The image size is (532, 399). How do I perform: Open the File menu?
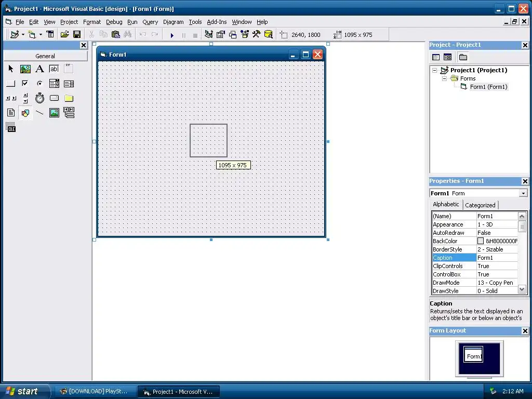coord(20,22)
